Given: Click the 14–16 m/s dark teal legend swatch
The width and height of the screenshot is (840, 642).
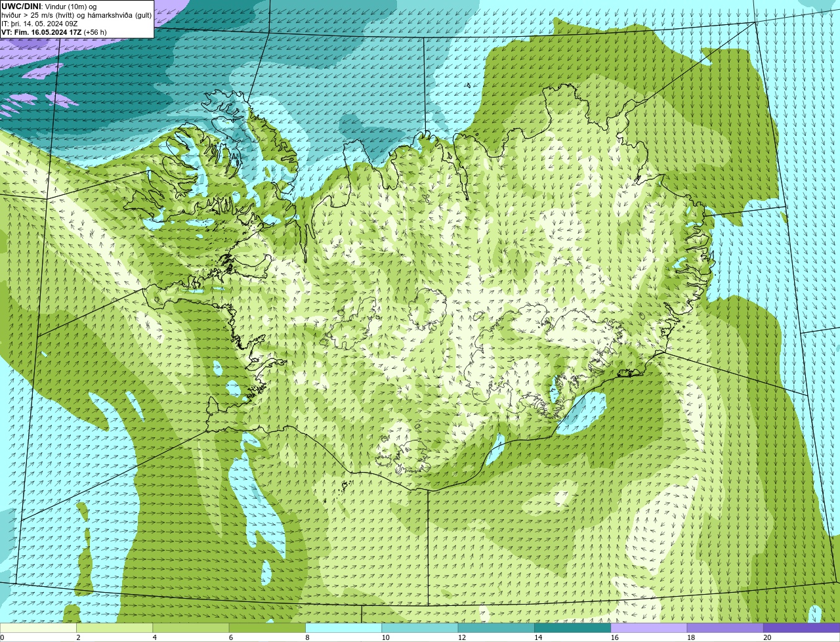Looking at the screenshot, I should coord(572,628).
